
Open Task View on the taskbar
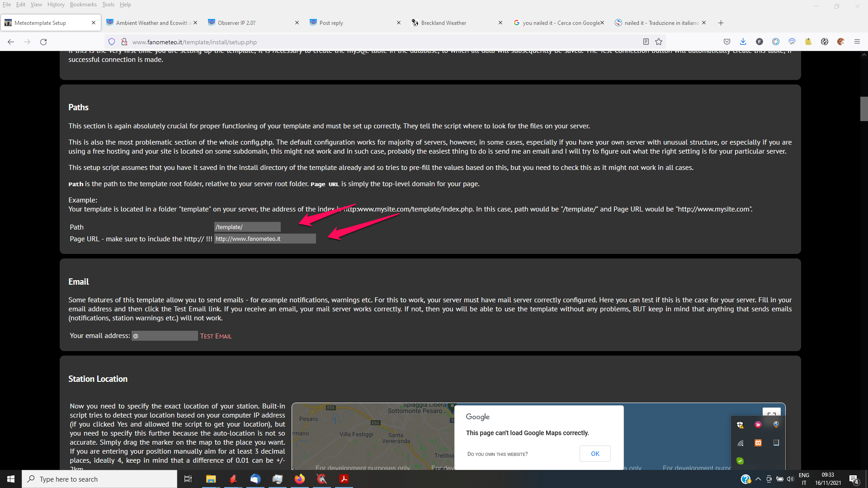[x=188, y=479]
